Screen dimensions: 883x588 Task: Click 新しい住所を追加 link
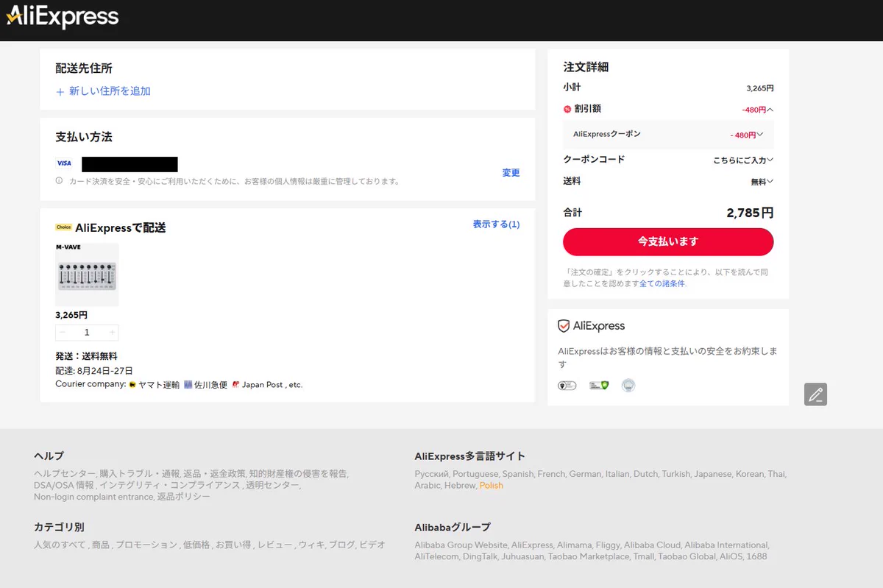point(110,91)
